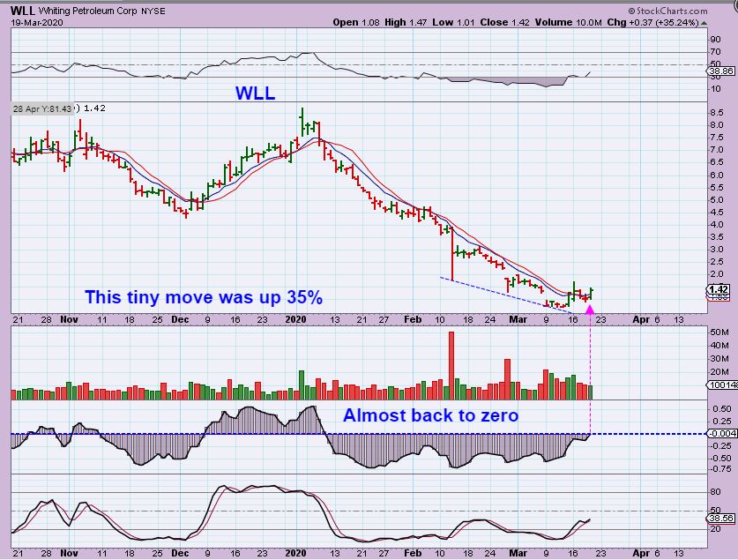Click the 0.50 label on the money flow axis
The width and height of the screenshot is (738, 560).
(722, 409)
